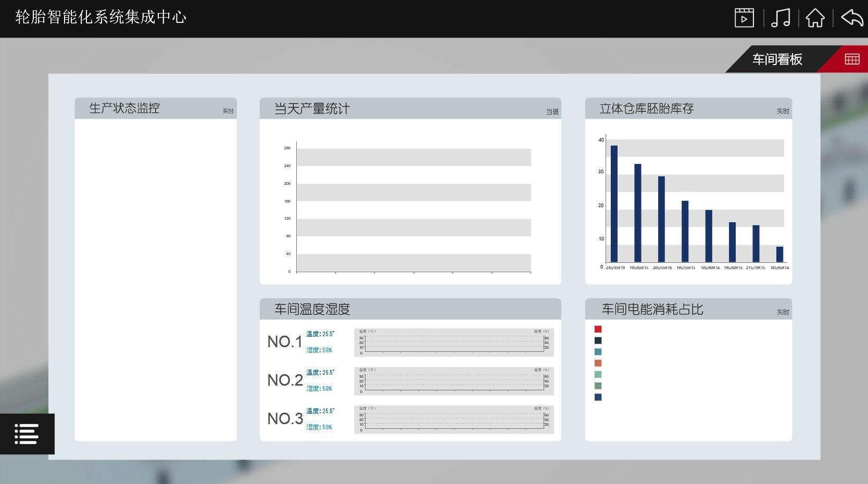Image resolution: width=868 pixels, height=484 pixels.
Task: Click the 生产状态监控 panel header
Action: tap(124, 108)
